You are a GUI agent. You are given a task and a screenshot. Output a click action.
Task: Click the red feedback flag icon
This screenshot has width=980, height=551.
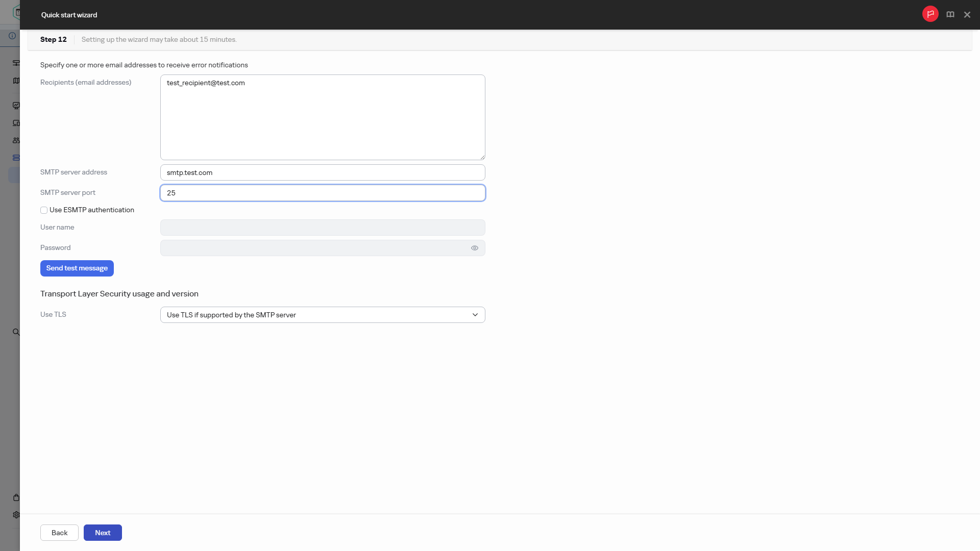[x=930, y=14]
